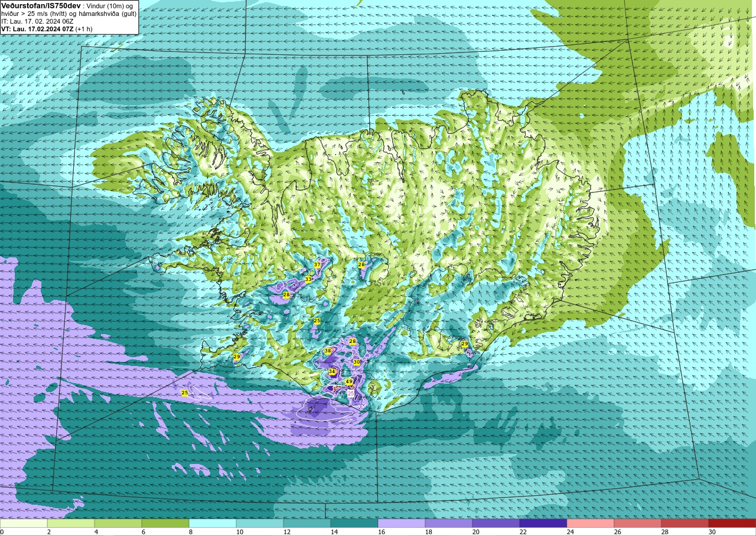The width and height of the screenshot is (756, 536).
Task: Click the pale cream 0–2 m/s legend swatch
Action: point(24,523)
